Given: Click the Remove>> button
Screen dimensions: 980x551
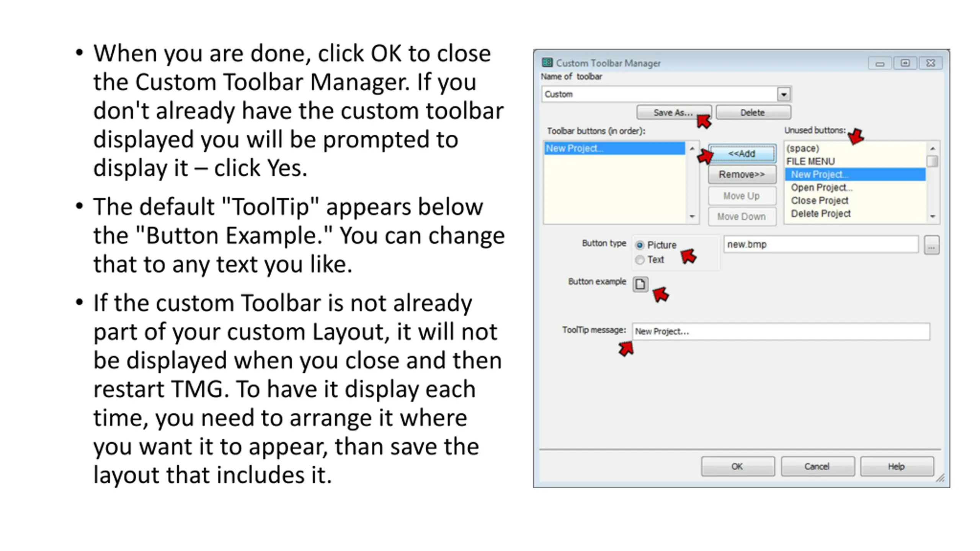Looking at the screenshot, I should [742, 174].
